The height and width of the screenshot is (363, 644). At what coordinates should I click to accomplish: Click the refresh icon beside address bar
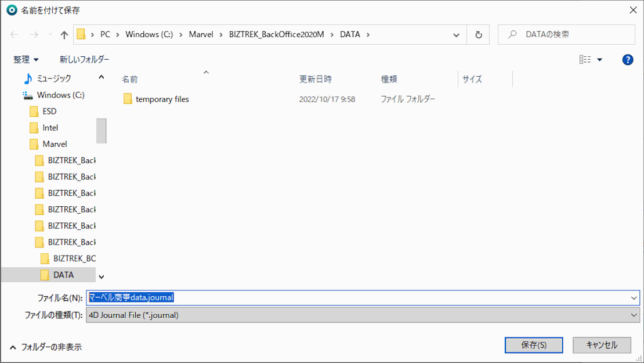tap(478, 35)
